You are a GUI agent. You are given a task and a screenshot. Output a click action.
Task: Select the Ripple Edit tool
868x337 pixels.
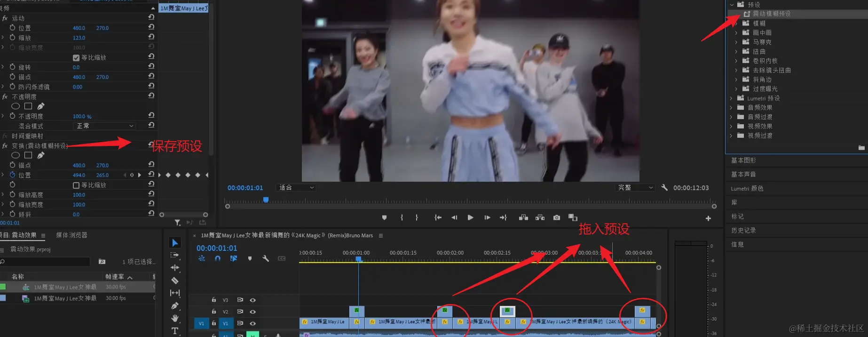175,268
